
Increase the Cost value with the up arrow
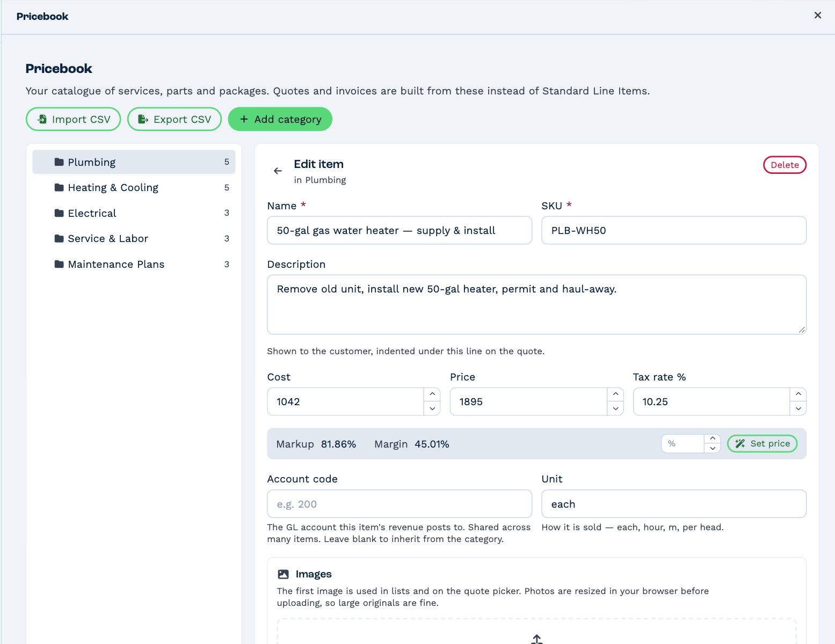tap(432, 394)
